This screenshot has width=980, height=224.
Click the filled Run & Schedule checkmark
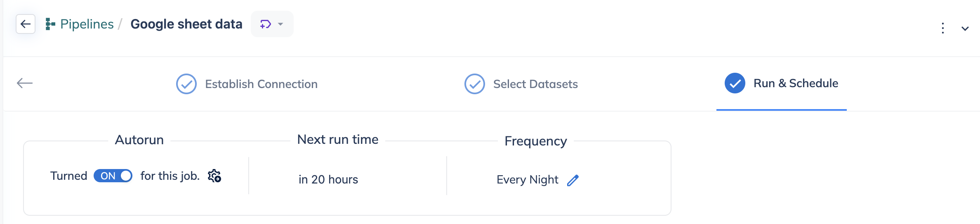735,83
